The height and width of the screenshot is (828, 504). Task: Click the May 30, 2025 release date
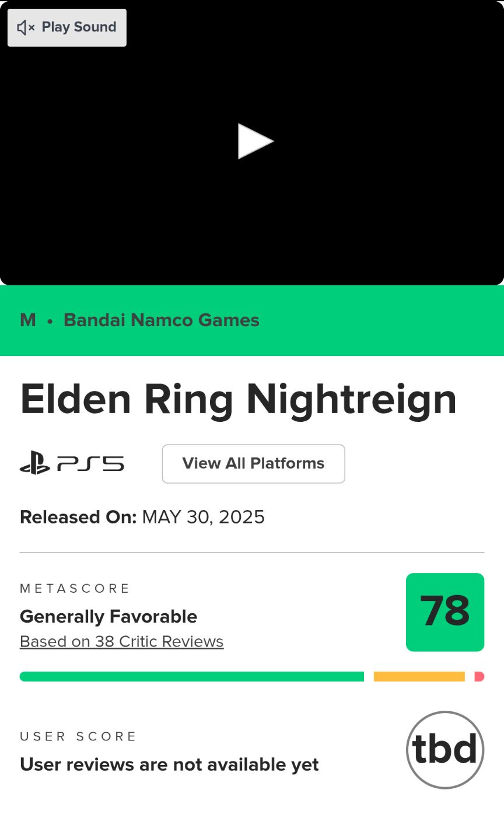point(203,518)
